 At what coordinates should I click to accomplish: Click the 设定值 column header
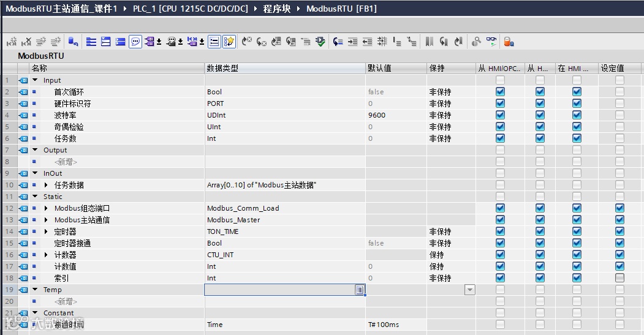619,68
